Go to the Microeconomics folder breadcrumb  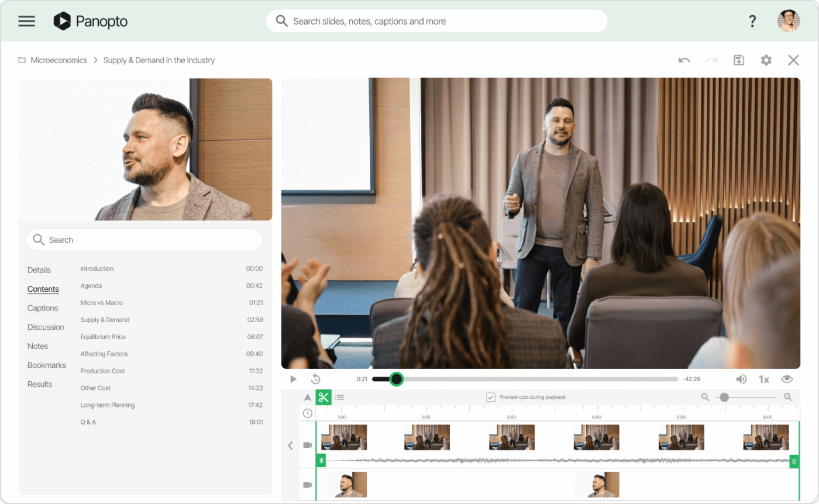coord(58,60)
